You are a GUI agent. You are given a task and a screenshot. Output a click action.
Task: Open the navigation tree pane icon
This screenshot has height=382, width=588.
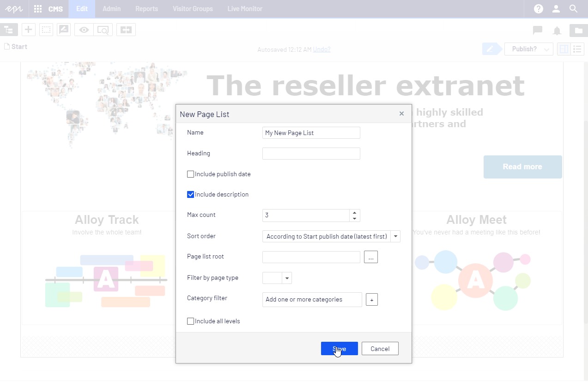(8, 30)
